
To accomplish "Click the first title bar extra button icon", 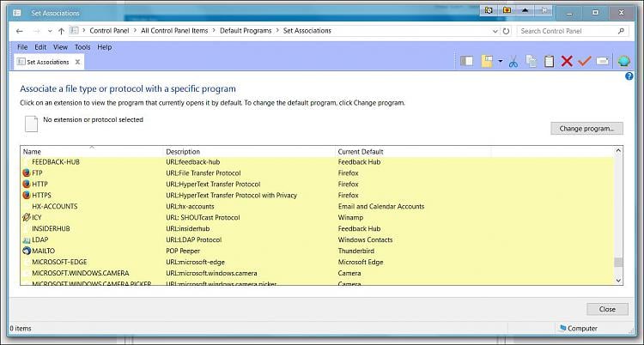I will [489, 10].
